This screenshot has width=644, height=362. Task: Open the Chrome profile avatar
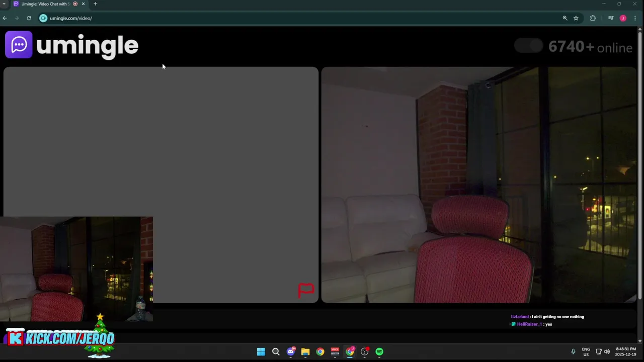[623, 18]
